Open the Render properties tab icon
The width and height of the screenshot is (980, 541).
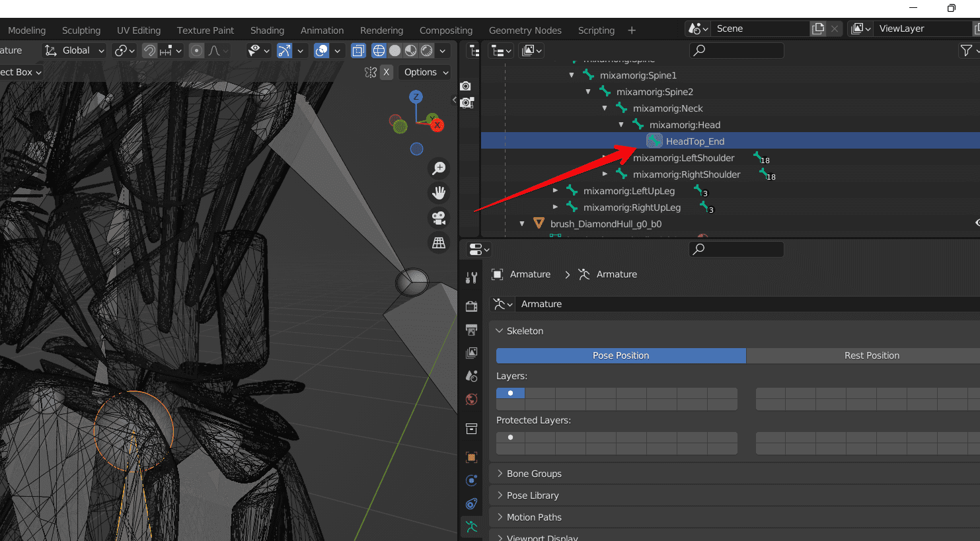pos(471,306)
